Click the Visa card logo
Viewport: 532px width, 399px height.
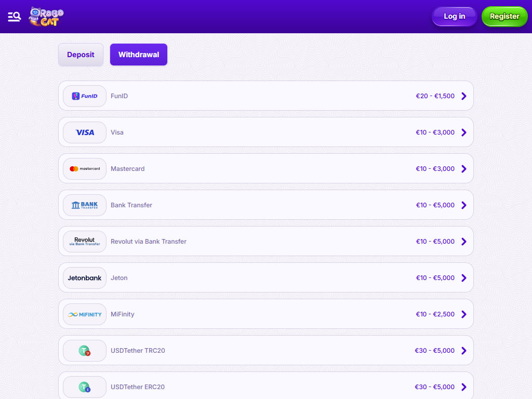pyautogui.click(x=85, y=132)
